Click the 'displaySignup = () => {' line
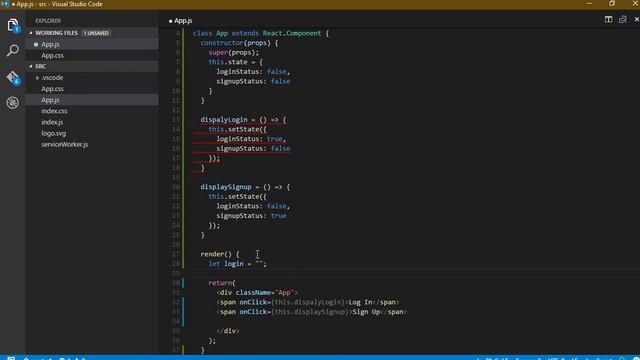Image resolution: width=640 pixels, height=360 pixels. point(245,187)
